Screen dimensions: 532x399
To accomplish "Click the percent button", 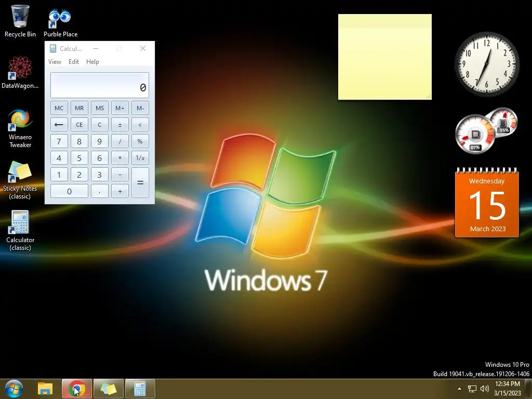I will (x=140, y=141).
